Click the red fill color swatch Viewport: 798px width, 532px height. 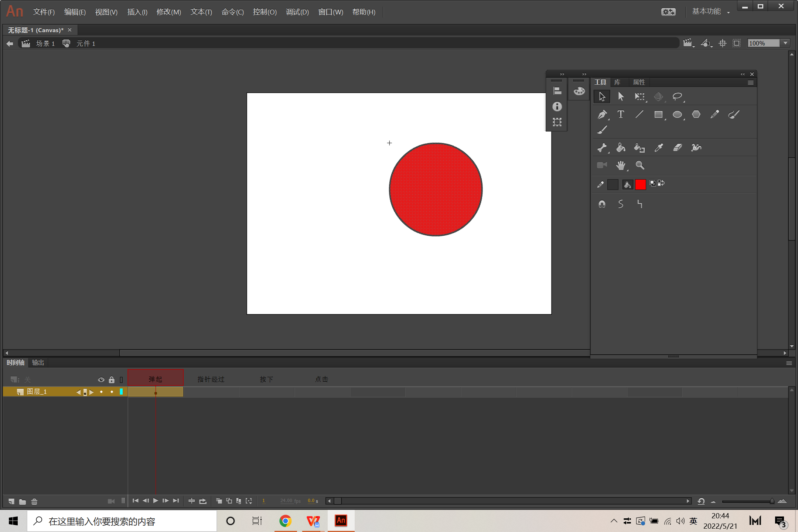tap(640, 184)
